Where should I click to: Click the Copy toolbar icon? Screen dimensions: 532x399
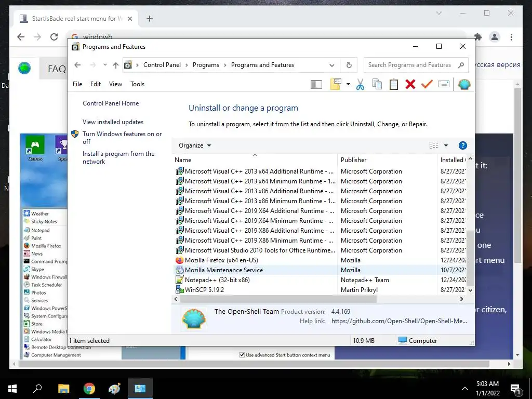pyautogui.click(x=377, y=84)
